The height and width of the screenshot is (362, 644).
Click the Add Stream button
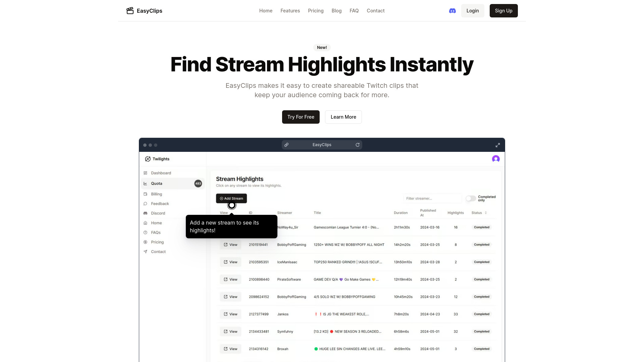pos(231,198)
